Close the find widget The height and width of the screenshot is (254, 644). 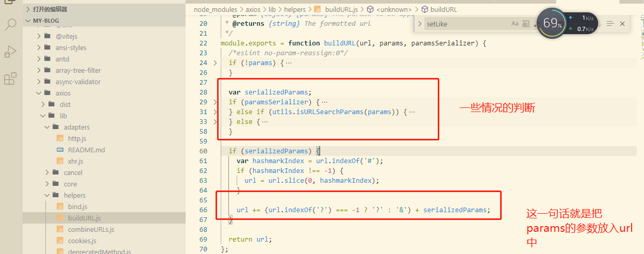[622, 24]
